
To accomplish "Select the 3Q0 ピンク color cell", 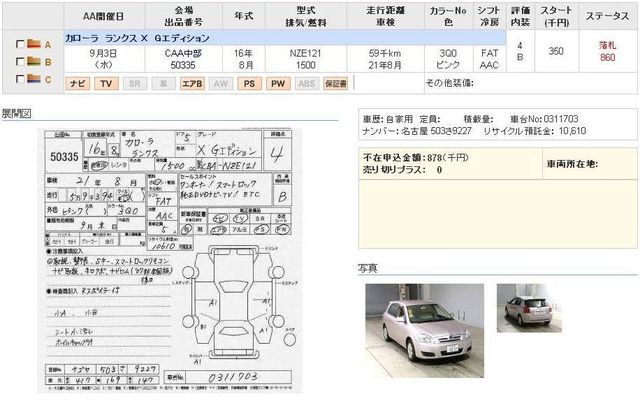I will click(x=448, y=59).
